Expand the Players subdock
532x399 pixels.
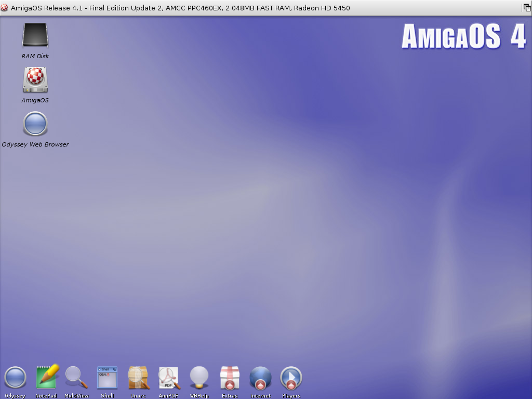pyautogui.click(x=291, y=378)
